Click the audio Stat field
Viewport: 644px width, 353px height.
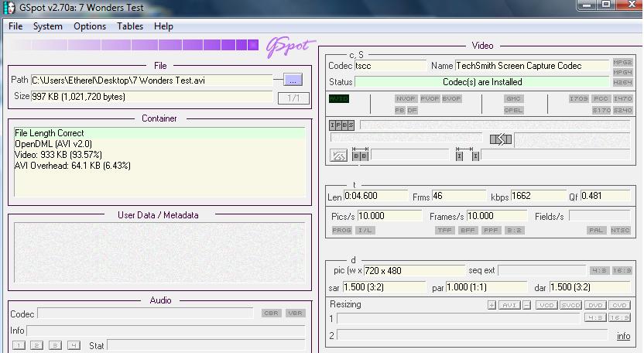coord(206,345)
